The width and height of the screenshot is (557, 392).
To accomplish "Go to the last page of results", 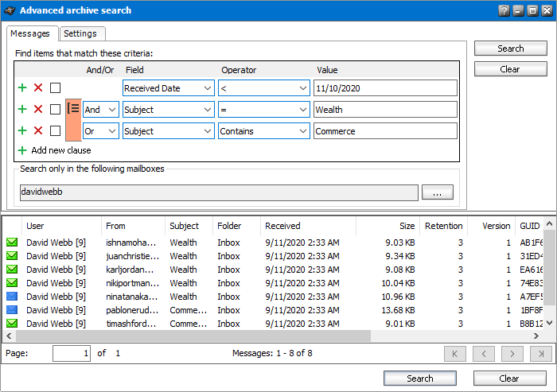I will (x=540, y=354).
